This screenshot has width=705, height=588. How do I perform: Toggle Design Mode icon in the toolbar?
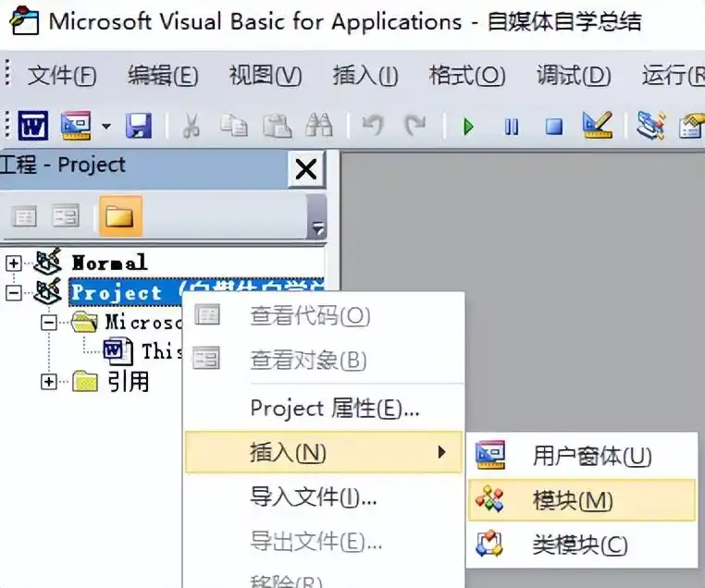598,125
